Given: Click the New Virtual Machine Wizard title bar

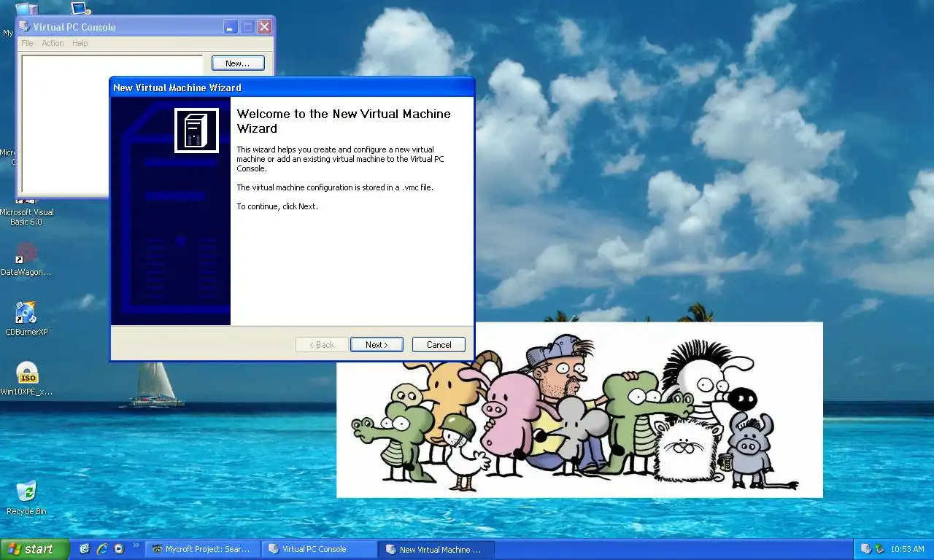Looking at the screenshot, I should click(x=292, y=87).
